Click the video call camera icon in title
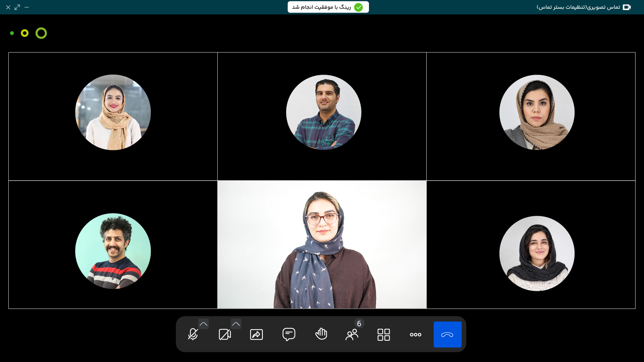 tap(627, 7)
